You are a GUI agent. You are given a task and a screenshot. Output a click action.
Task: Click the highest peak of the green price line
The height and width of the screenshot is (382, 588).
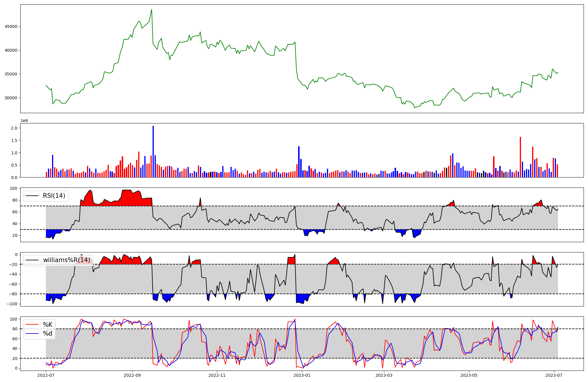[152, 10]
